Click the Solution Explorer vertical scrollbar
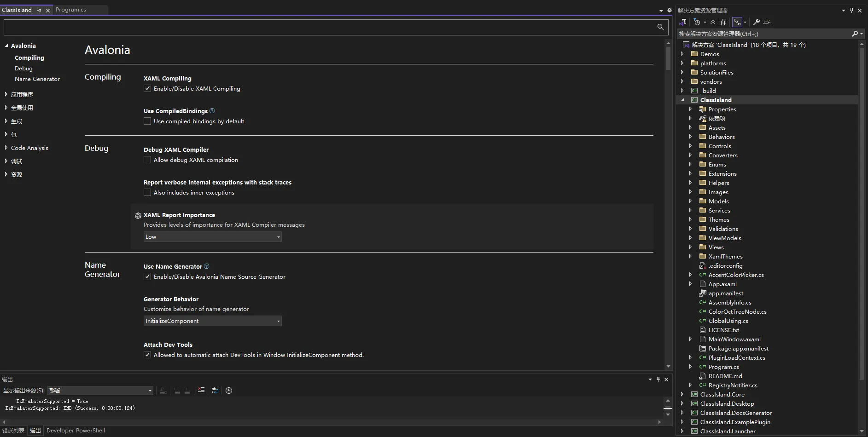Image resolution: width=868 pixels, height=437 pixels. (862, 214)
